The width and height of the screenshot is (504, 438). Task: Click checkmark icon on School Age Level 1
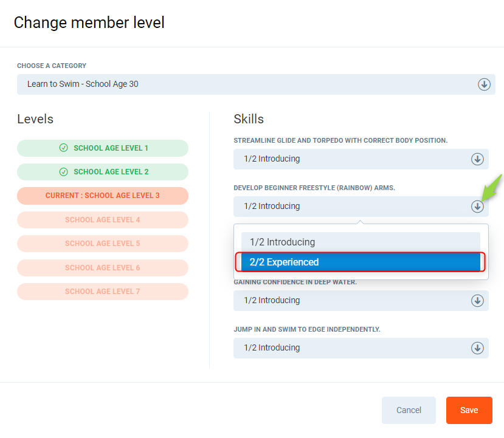pyautogui.click(x=63, y=148)
